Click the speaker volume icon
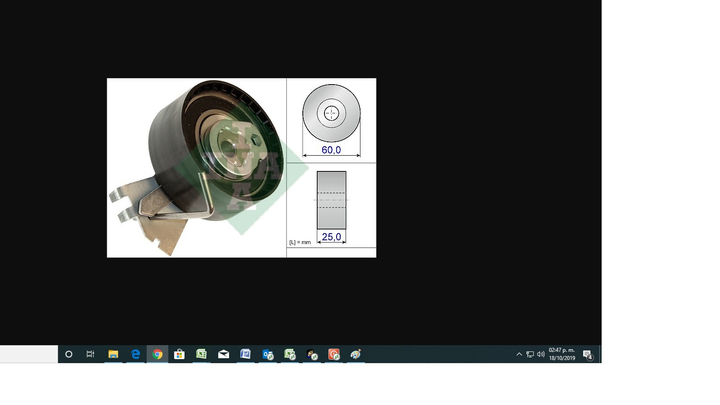 tap(541, 354)
